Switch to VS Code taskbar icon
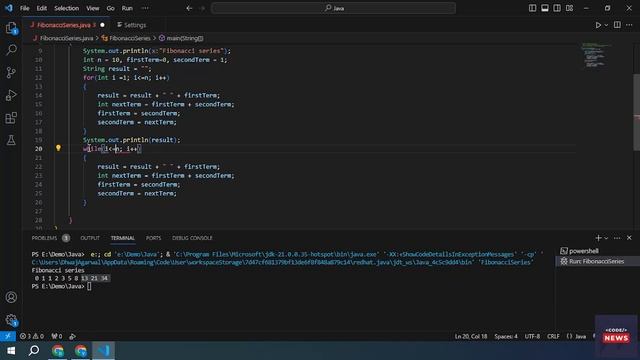The height and width of the screenshot is (360, 640). pos(103,351)
